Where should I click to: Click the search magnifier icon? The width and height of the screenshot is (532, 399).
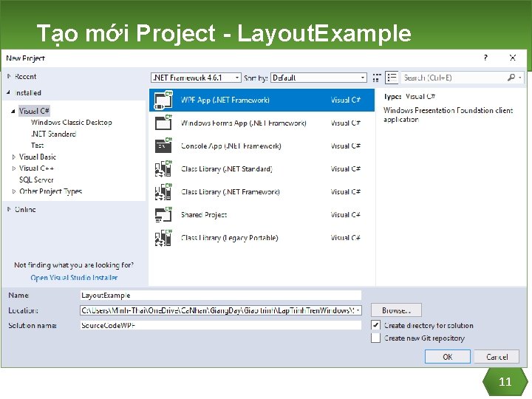point(511,78)
